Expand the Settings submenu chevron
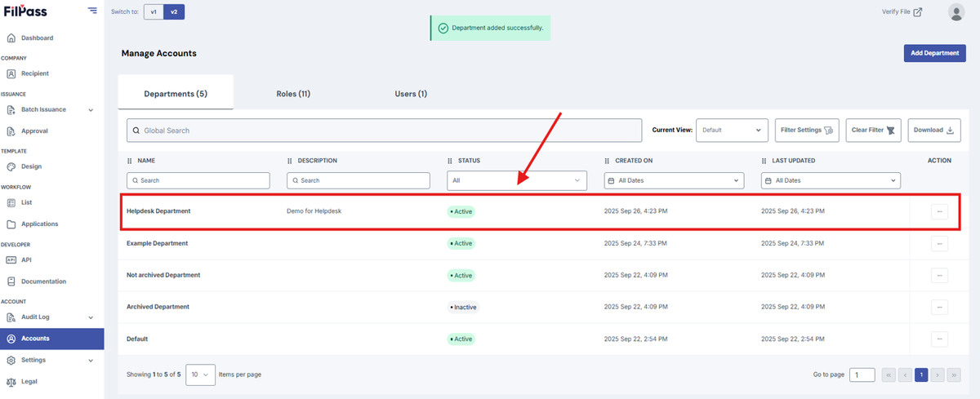The height and width of the screenshot is (399, 980). [91, 360]
